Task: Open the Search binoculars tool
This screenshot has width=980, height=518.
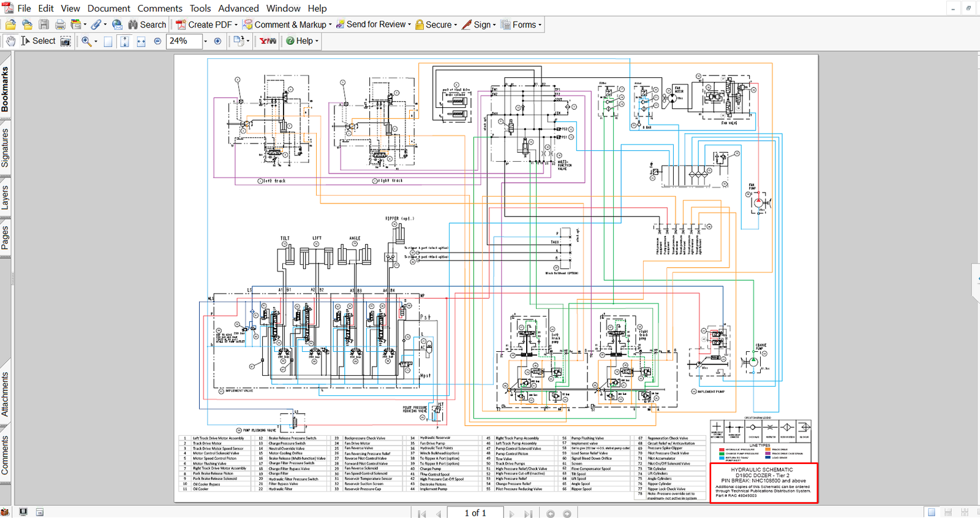Action: 147,25
